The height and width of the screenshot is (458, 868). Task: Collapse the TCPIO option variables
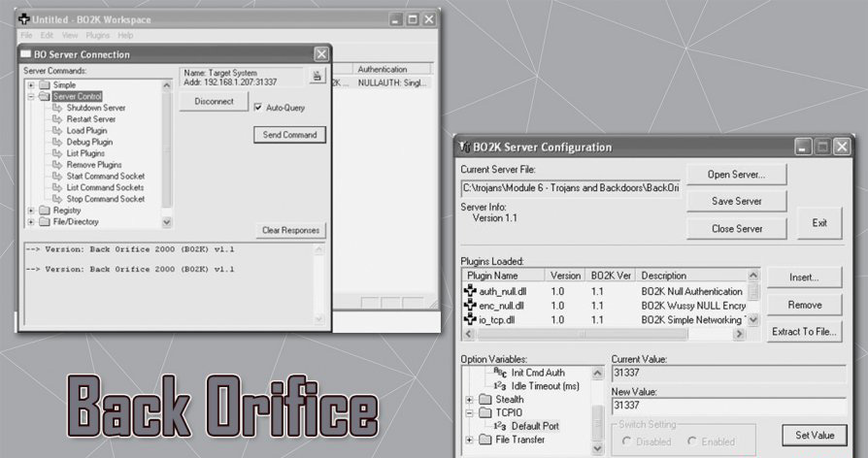[469, 412]
